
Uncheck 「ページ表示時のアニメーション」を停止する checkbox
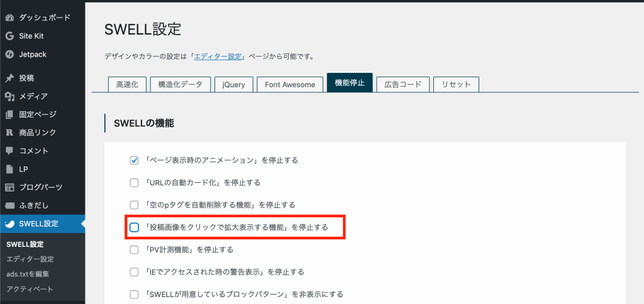(134, 160)
